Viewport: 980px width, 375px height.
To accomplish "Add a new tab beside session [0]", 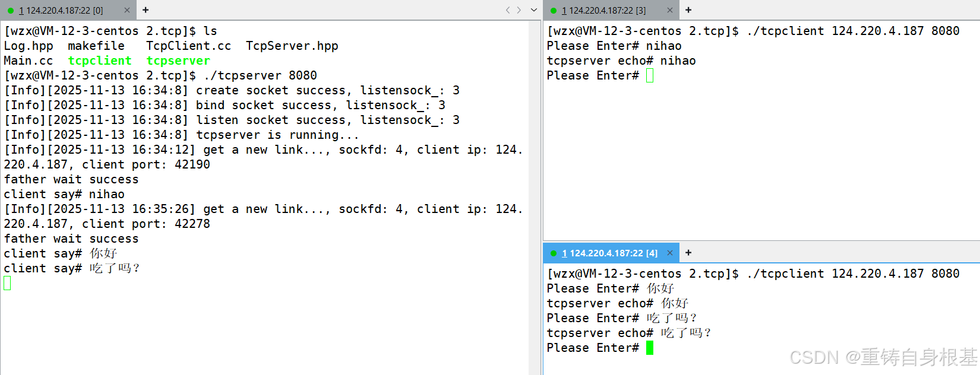I will [x=146, y=10].
